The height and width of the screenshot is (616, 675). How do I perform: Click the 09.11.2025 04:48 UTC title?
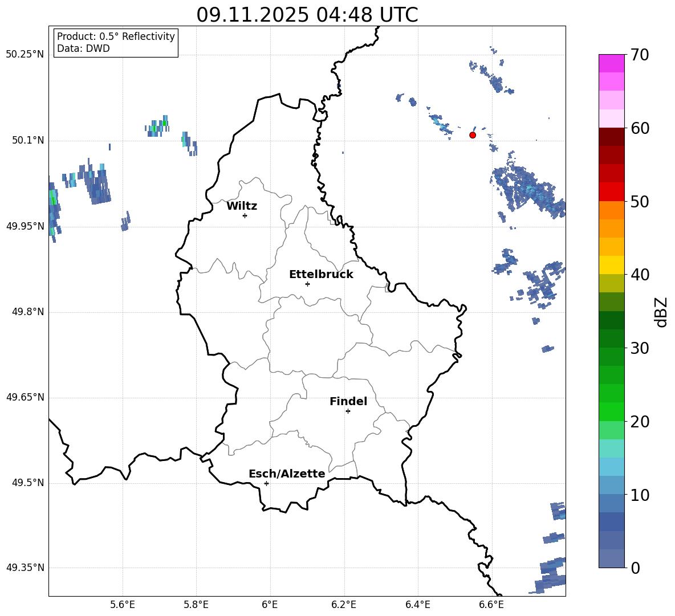click(307, 14)
